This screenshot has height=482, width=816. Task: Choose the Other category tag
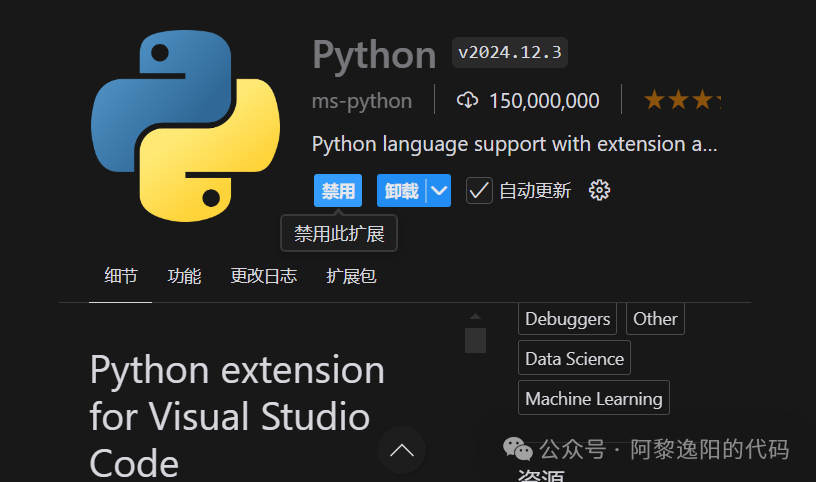pos(655,319)
